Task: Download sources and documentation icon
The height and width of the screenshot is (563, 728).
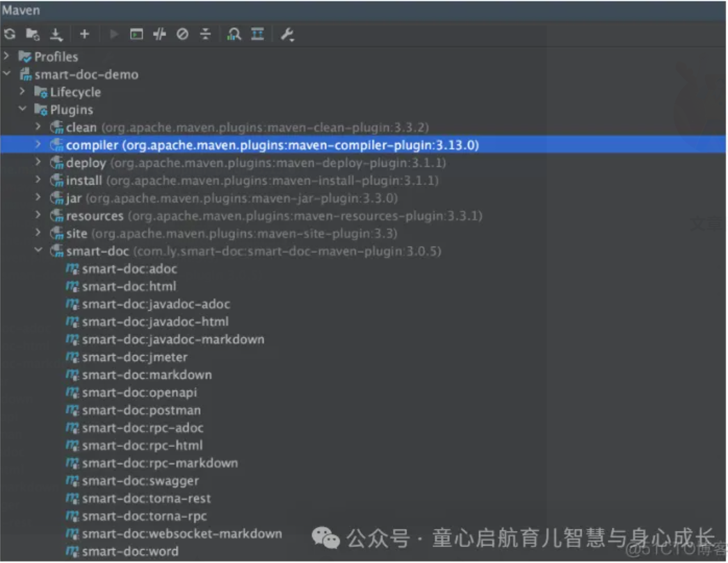Action: pyautogui.click(x=56, y=34)
